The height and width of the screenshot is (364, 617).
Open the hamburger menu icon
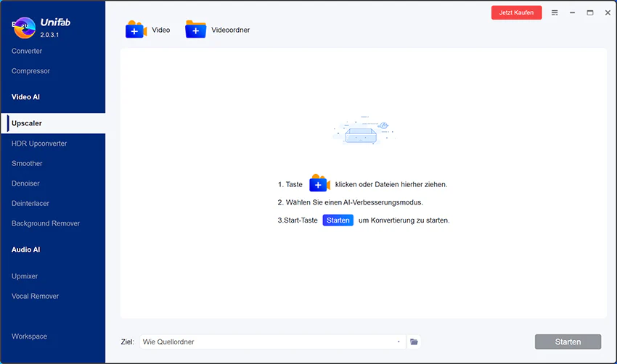(x=555, y=12)
